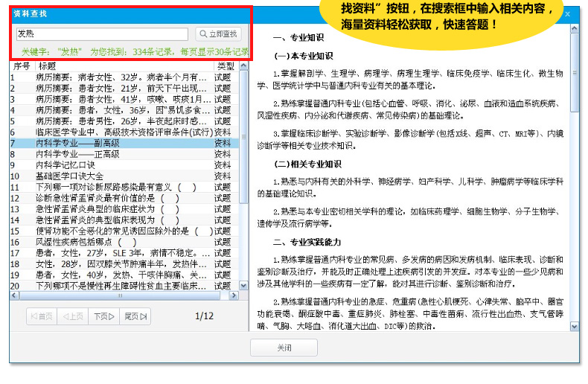The width and height of the screenshot is (588, 384).
Task: Sort list by 标题 column header
Action: pyautogui.click(x=119, y=66)
